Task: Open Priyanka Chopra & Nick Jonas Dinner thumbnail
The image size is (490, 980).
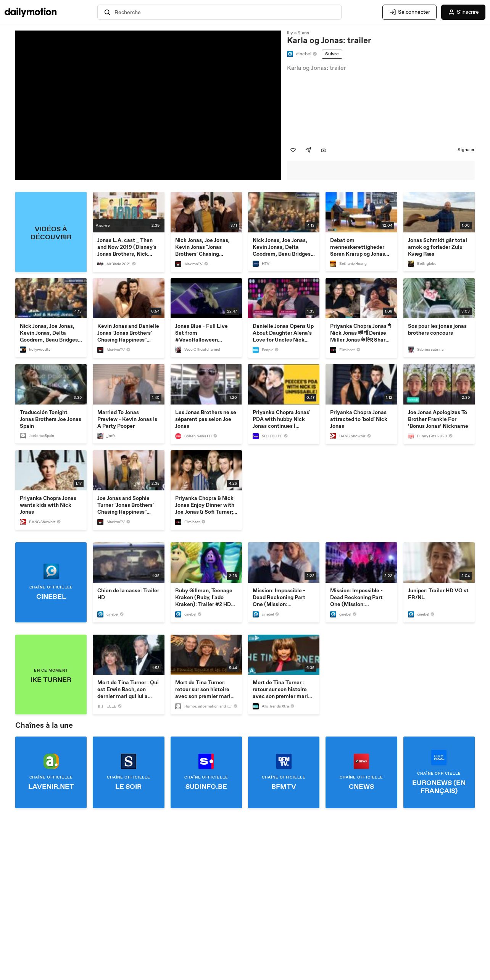Action: 206,470
